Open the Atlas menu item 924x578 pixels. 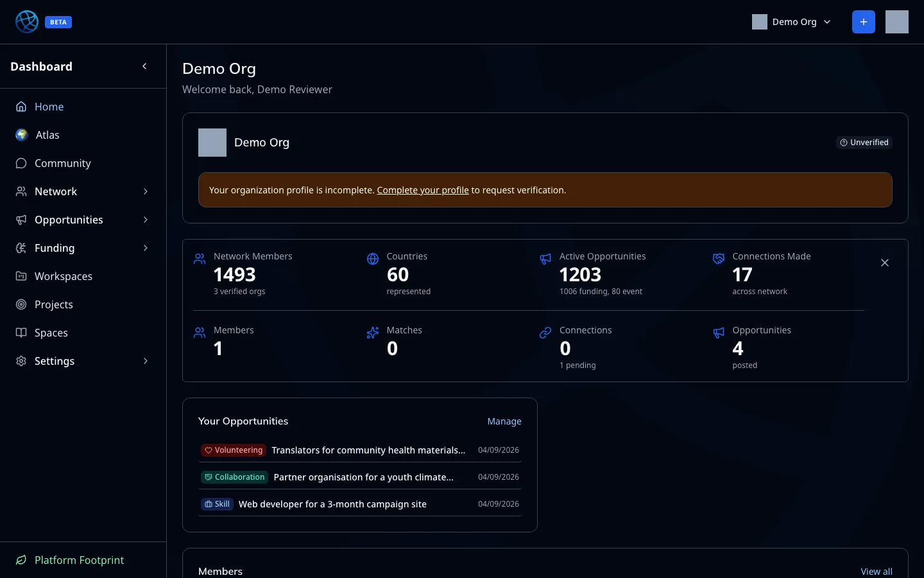click(x=83, y=135)
